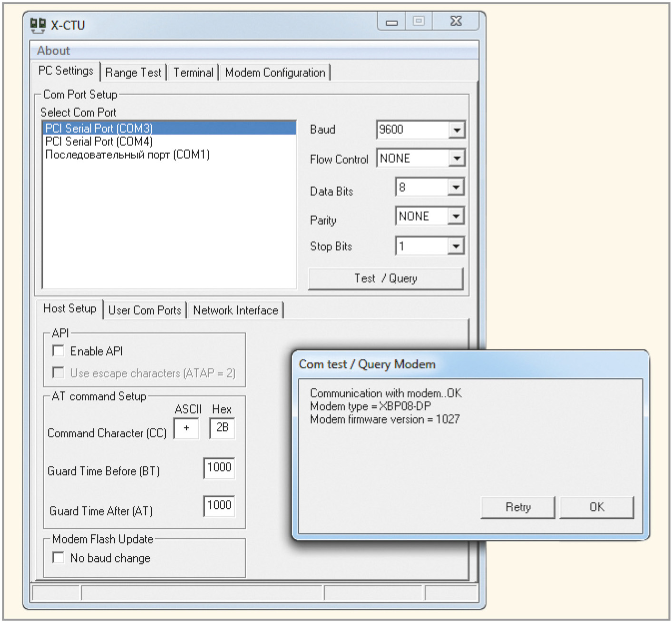Click OK in the Query Modem dialog

pyautogui.click(x=597, y=507)
